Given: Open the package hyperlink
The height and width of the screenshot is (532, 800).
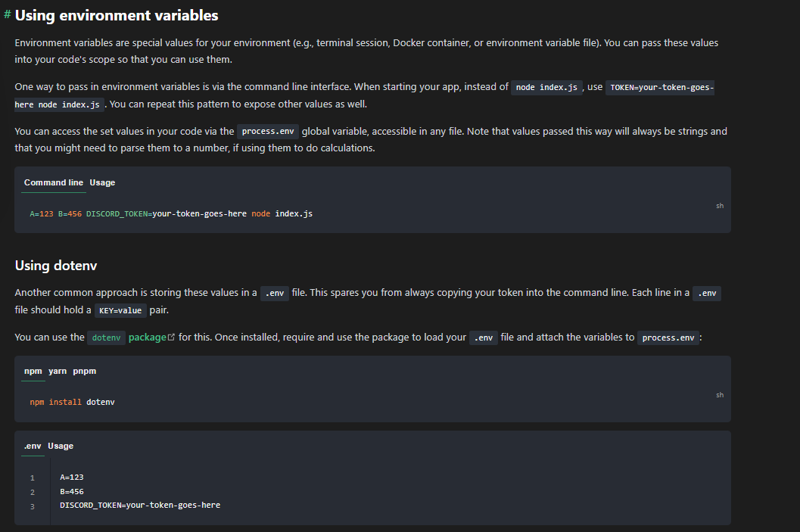Looking at the screenshot, I should tap(148, 336).
